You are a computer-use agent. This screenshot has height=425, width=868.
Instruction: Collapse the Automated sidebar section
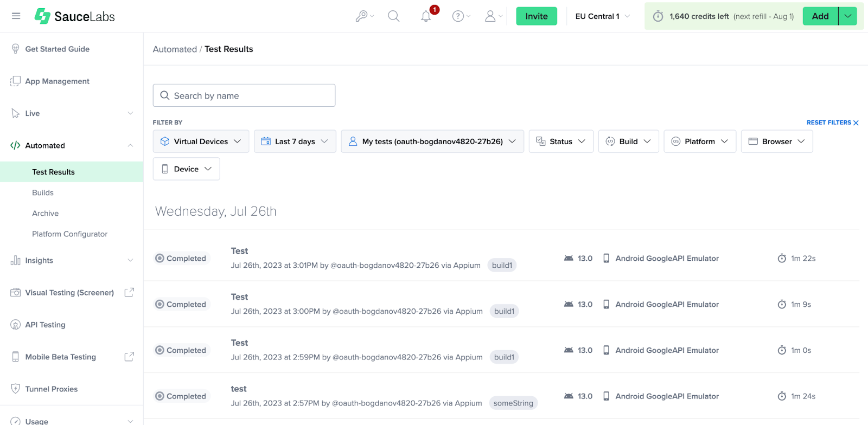tap(130, 145)
